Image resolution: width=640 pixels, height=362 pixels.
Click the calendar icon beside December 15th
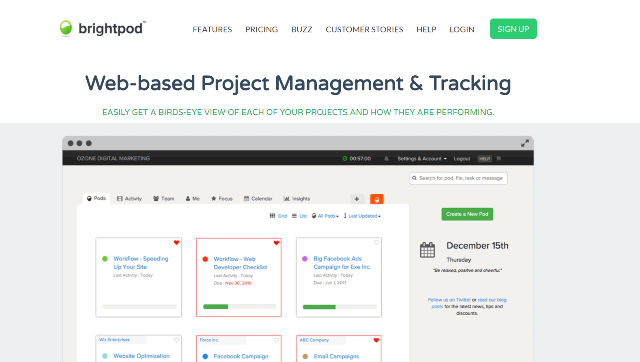[427, 250]
